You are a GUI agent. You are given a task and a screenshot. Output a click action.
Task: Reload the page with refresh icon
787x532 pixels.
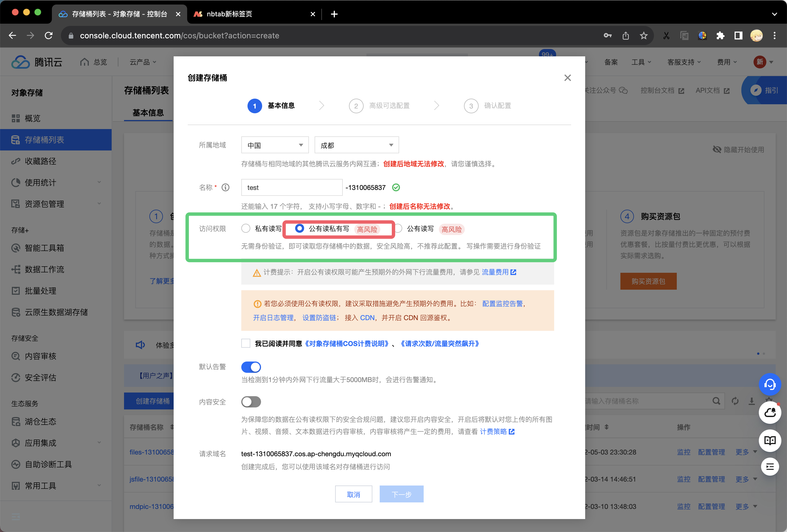[49, 36]
